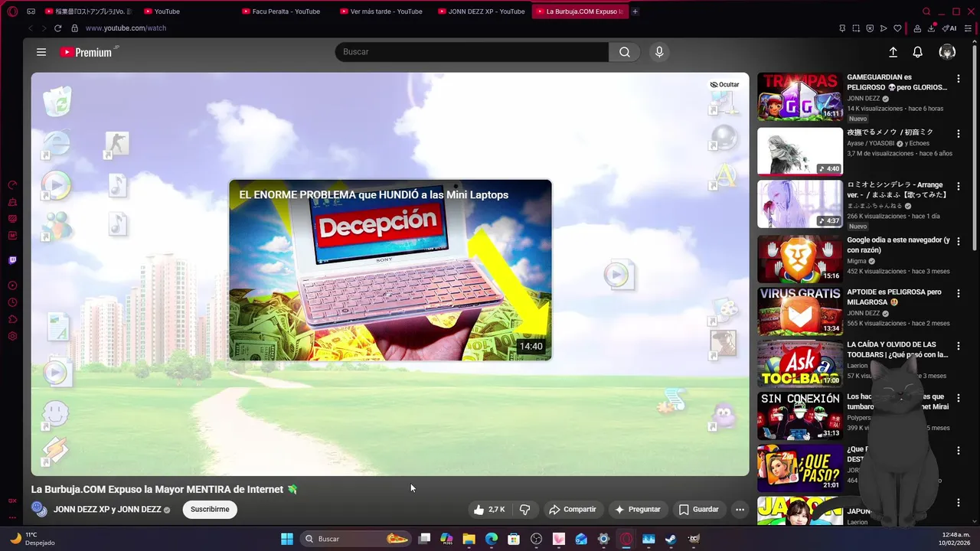Open browser downloads icon
Image resolution: width=980 pixels, height=551 pixels.
pos(932,28)
